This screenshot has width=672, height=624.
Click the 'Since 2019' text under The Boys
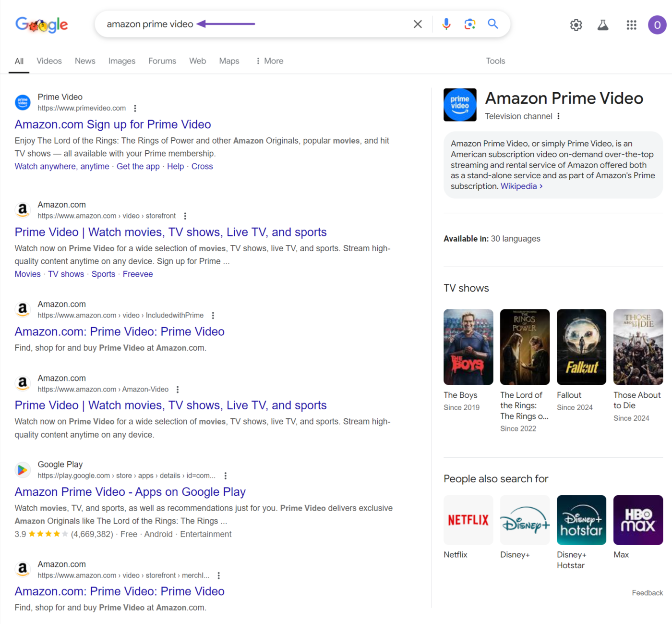[x=461, y=407]
